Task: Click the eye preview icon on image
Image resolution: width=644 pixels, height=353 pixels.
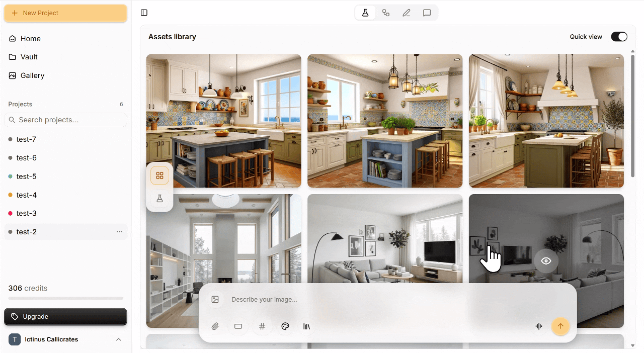Action: [x=546, y=261]
